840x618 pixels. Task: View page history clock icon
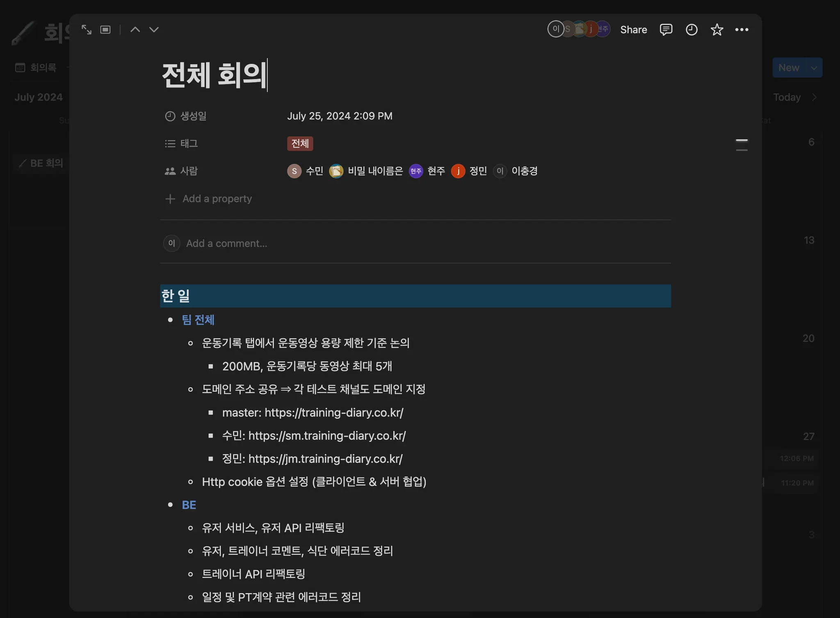[x=692, y=30]
